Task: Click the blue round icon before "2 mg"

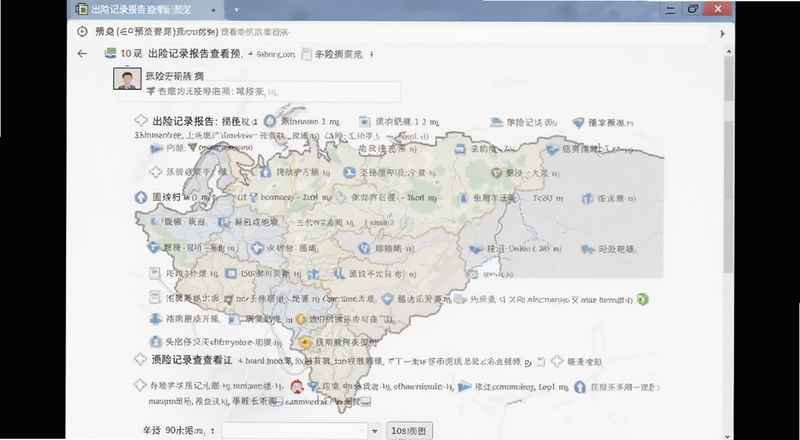Action: [270, 121]
